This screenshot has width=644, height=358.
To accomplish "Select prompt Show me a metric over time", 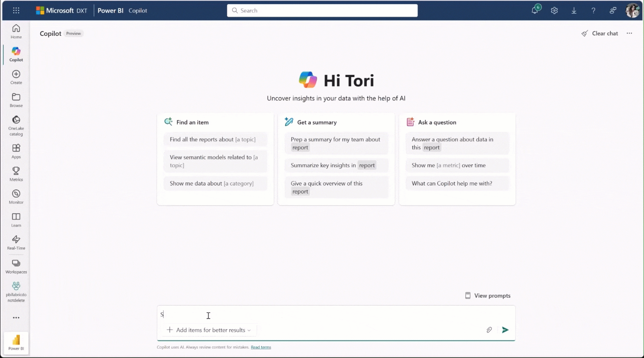I will tap(457, 165).
